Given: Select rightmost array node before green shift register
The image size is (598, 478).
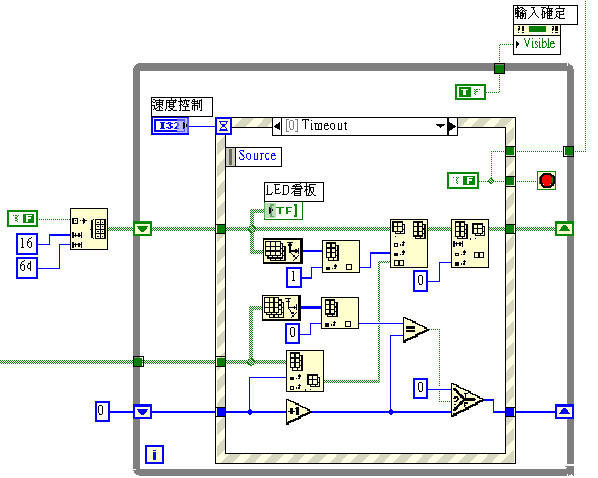Looking at the screenshot, I should [x=470, y=243].
